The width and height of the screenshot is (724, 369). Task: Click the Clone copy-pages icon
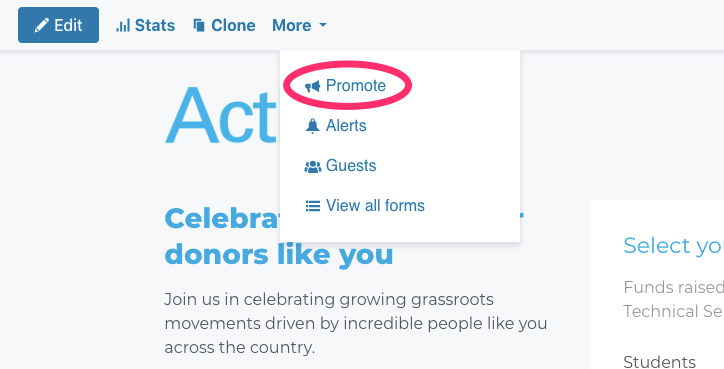pyautogui.click(x=199, y=25)
